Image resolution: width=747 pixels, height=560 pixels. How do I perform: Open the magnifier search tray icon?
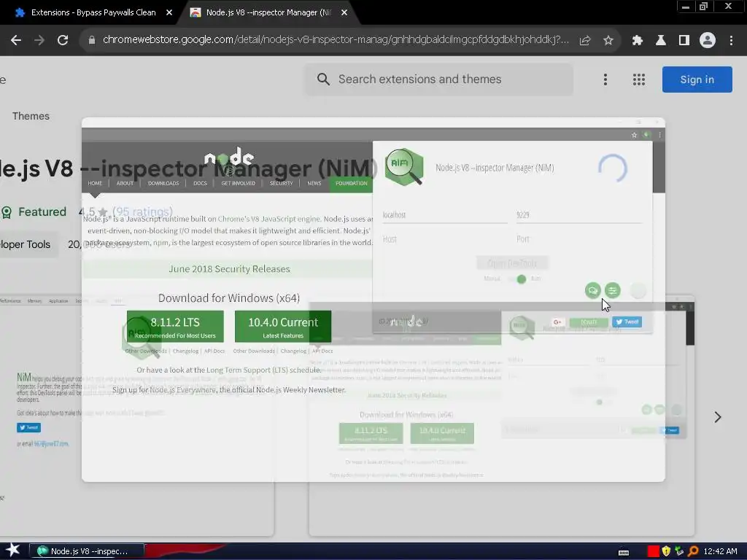tap(693, 551)
